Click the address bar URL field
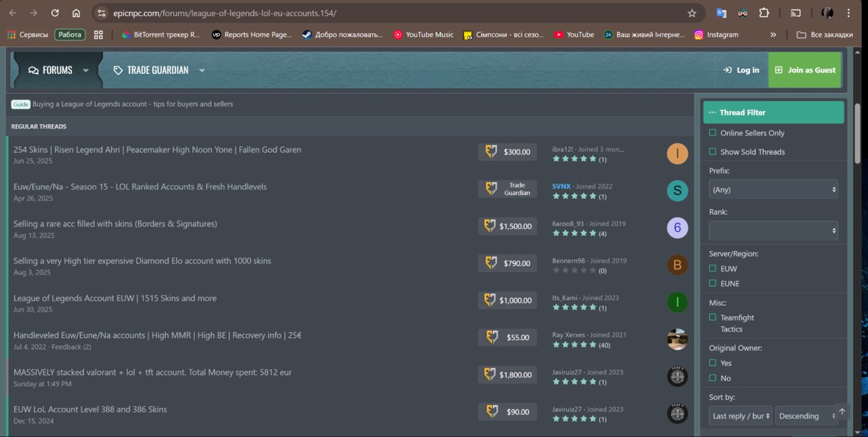Screen dimensions: 868x437 click(x=397, y=13)
